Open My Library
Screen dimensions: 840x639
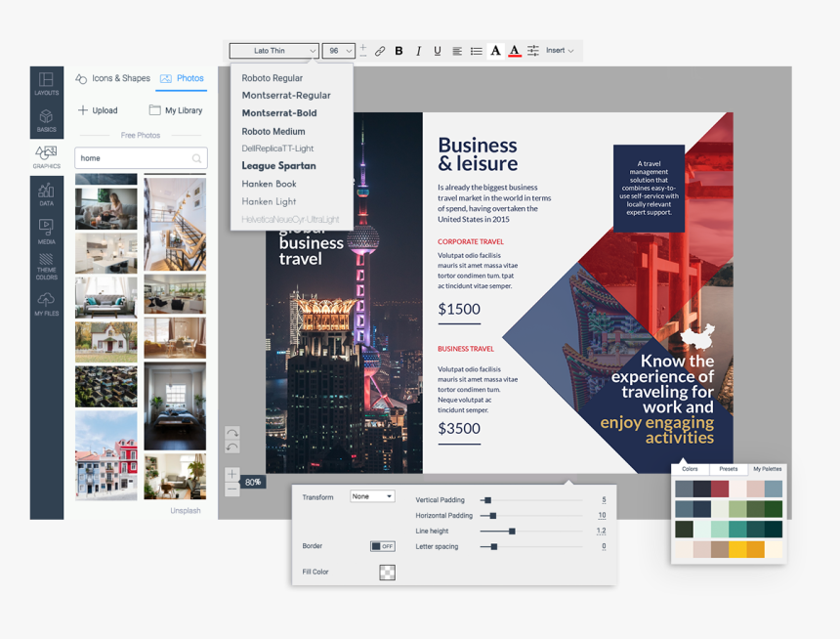[x=176, y=110]
